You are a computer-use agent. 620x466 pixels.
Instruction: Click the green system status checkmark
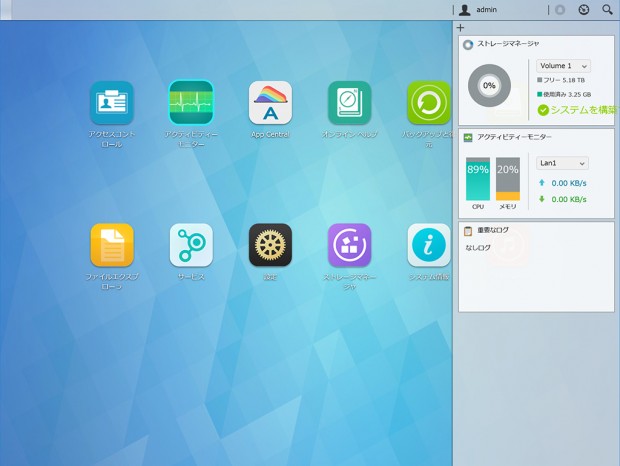point(543,110)
